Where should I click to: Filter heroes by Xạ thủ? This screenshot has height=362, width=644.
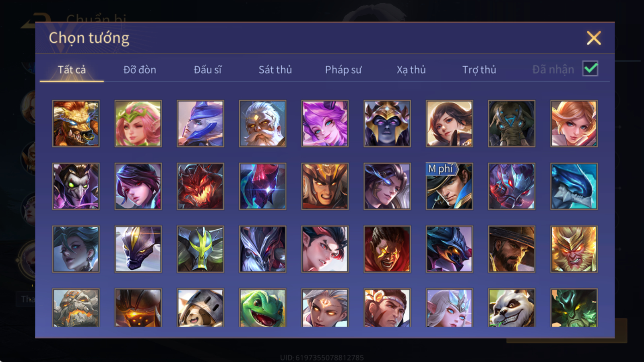coord(411,70)
